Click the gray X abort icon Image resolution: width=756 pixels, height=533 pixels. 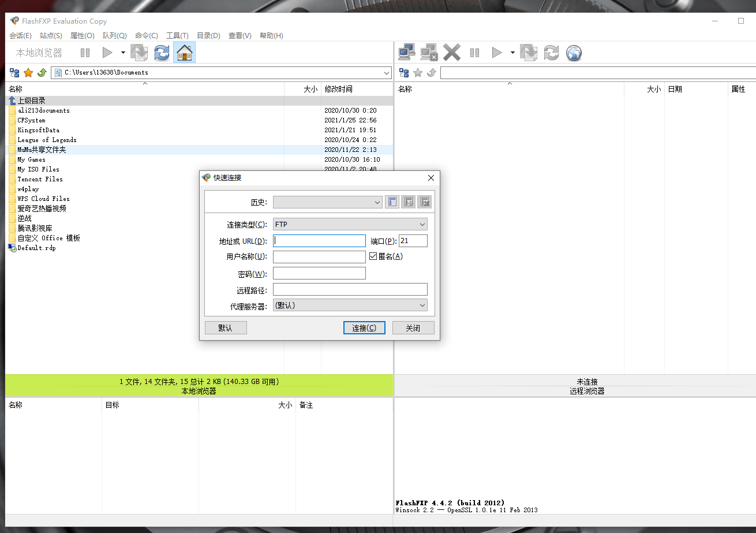pyautogui.click(x=452, y=53)
